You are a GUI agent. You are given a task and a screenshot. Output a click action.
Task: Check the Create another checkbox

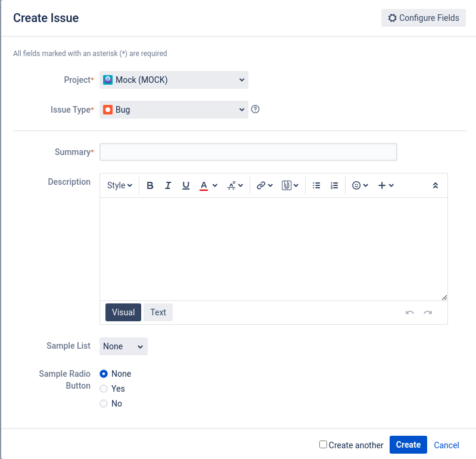pos(323,445)
